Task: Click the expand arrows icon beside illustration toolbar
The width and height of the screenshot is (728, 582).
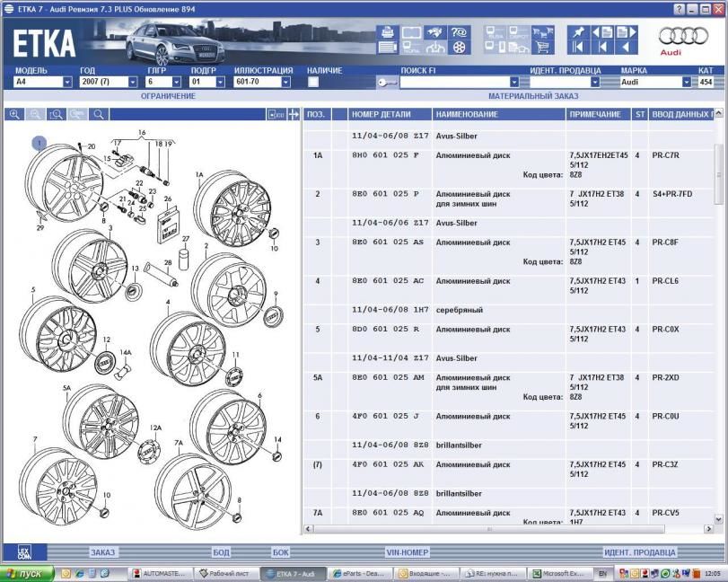Action: pos(294,114)
